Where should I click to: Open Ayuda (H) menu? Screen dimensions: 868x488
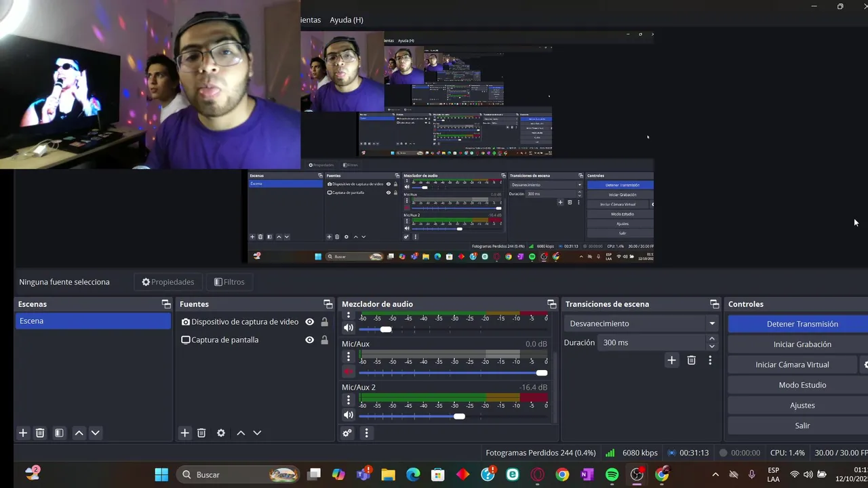click(347, 20)
